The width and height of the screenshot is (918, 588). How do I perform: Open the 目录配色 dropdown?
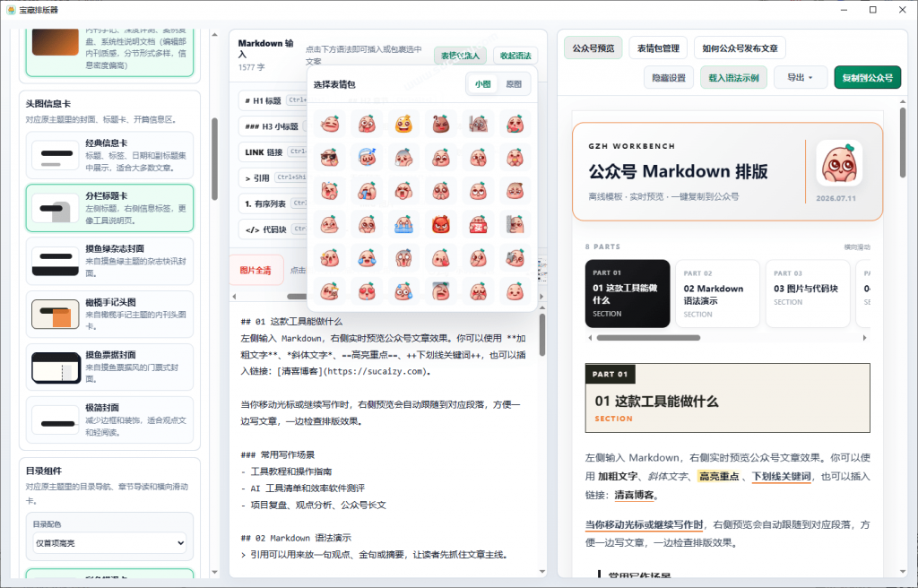[109, 543]
